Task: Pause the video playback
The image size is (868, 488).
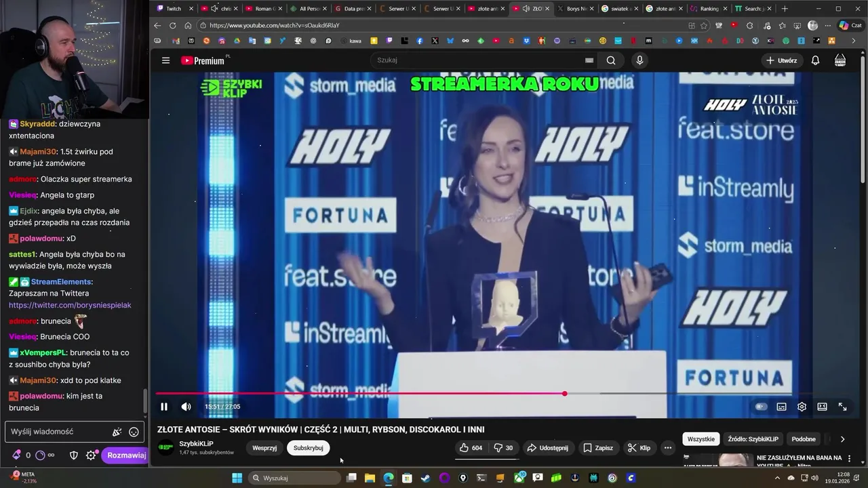Action: [x=164, y=407]
